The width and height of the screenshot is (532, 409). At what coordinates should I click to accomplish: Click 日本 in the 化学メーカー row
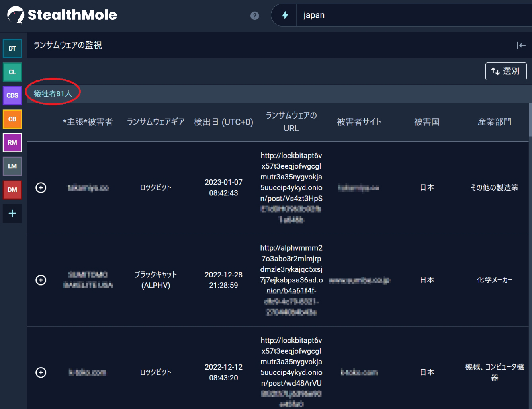pyautogui.click(x=427, y=280)
